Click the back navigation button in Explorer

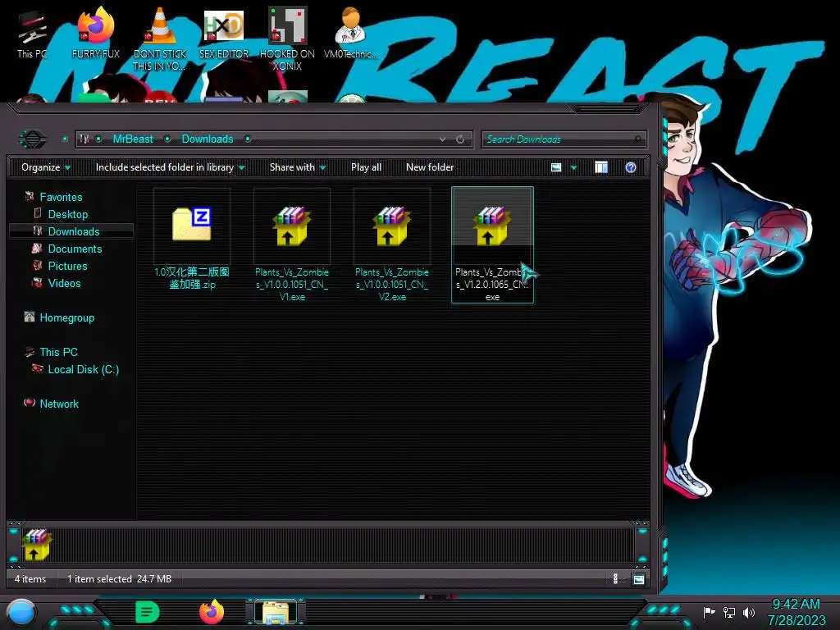(33, 139)
